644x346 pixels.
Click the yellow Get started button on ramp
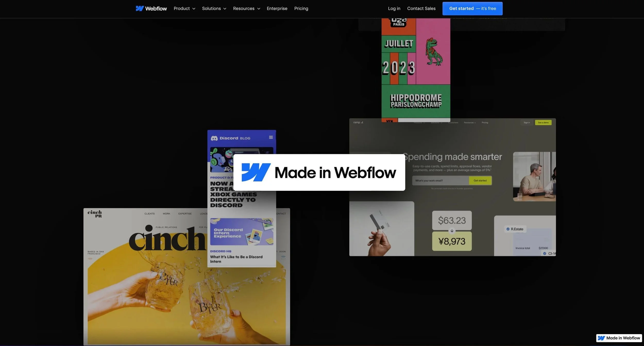pos(480,180)
